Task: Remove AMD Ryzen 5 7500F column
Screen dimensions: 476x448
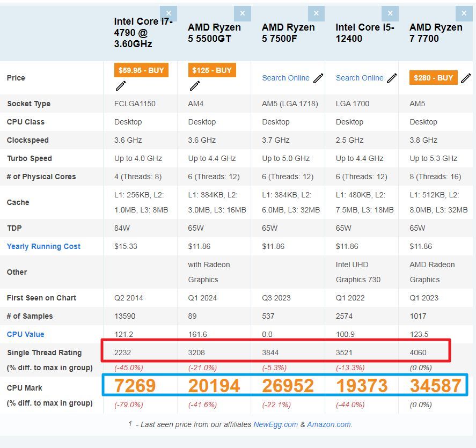Action: (x=316, y=13)
